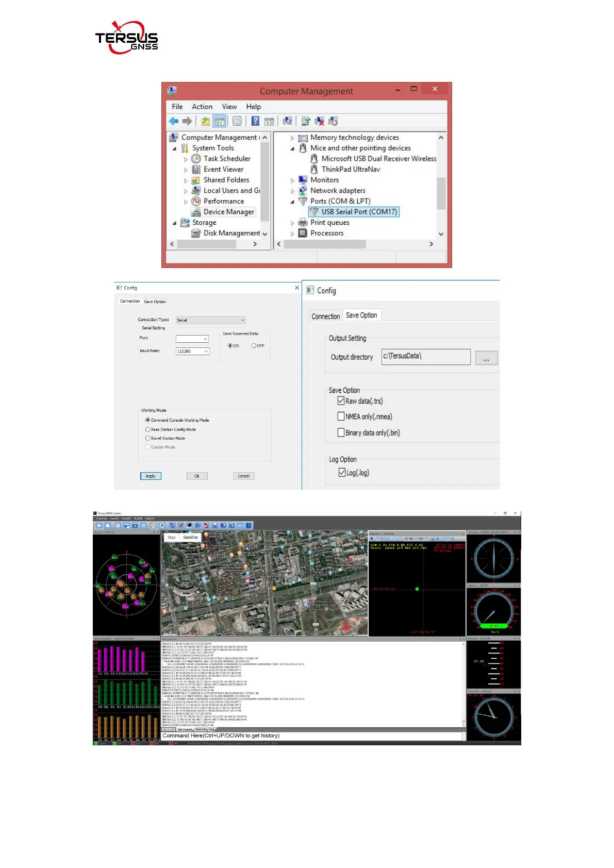Open the Action menu in Computer Management
Screen dimensions: 614x868
(x=202, y=107)
